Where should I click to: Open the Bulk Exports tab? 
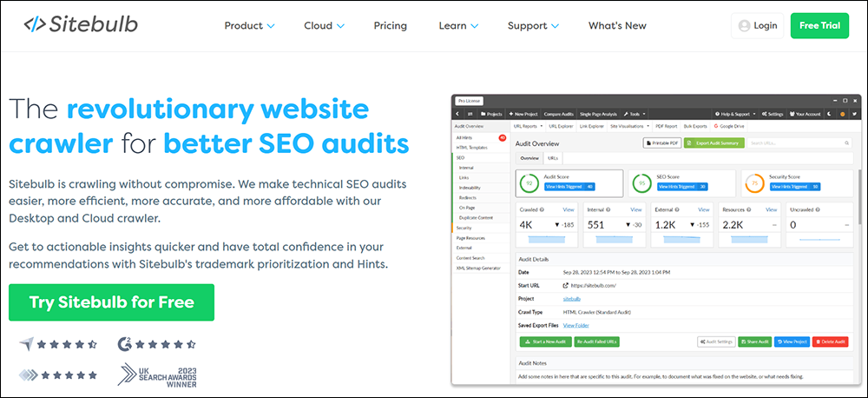click(695, 126)
